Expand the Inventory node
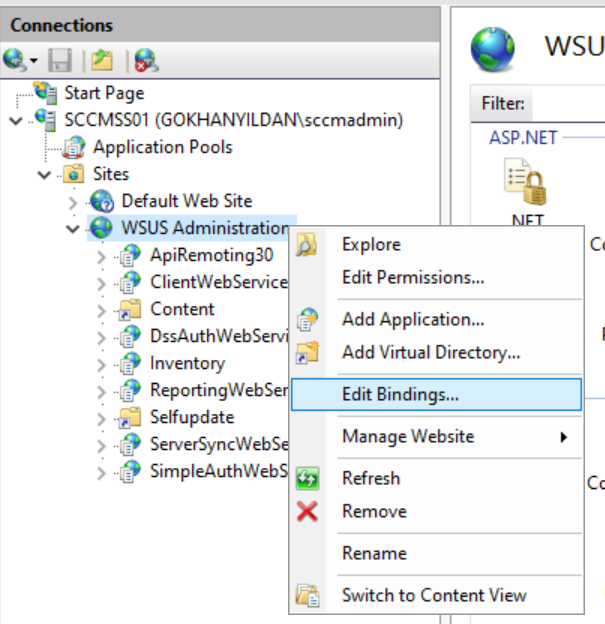605x624 pixels. pyautogui.click(x=101, y=365)
